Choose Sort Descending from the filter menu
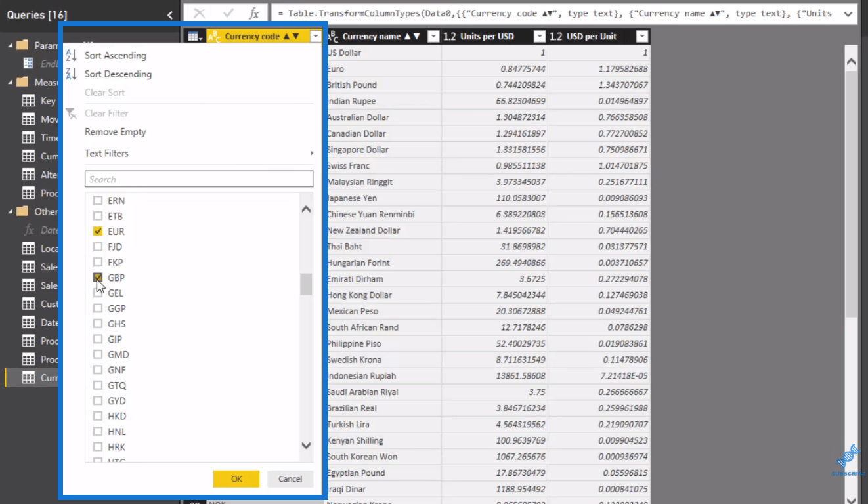868x504 pixels. (118, 74)
